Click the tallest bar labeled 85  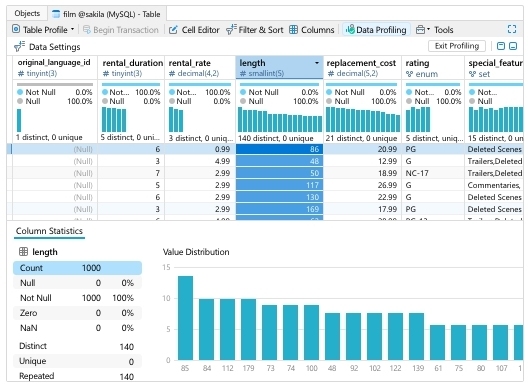(185, 318)
